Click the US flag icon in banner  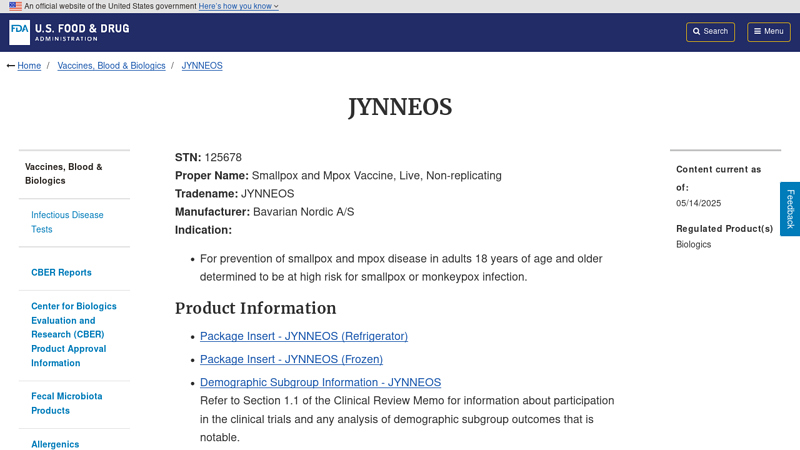(15, 6)
